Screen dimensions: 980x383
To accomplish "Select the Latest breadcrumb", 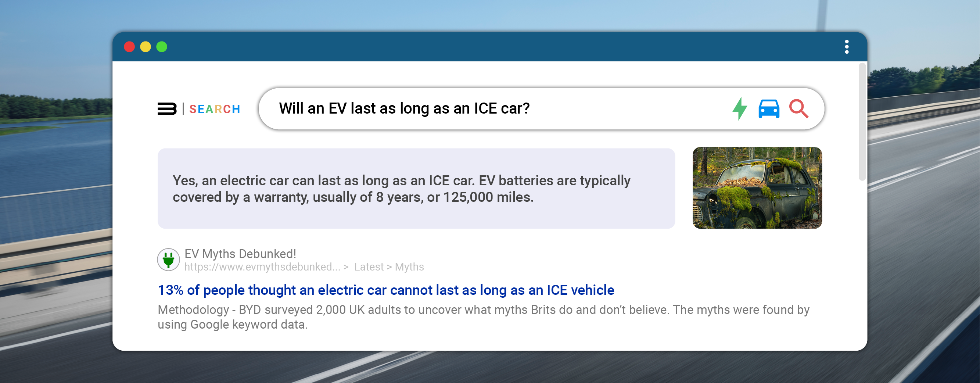I will pyautogui.click(x=369, y=267).
